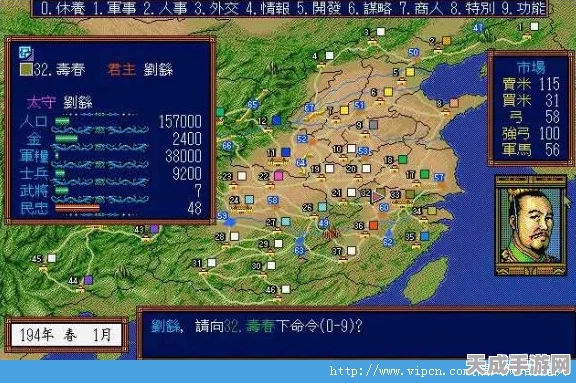Click the 194年 春 1月 date box

[x=66, y=335]
